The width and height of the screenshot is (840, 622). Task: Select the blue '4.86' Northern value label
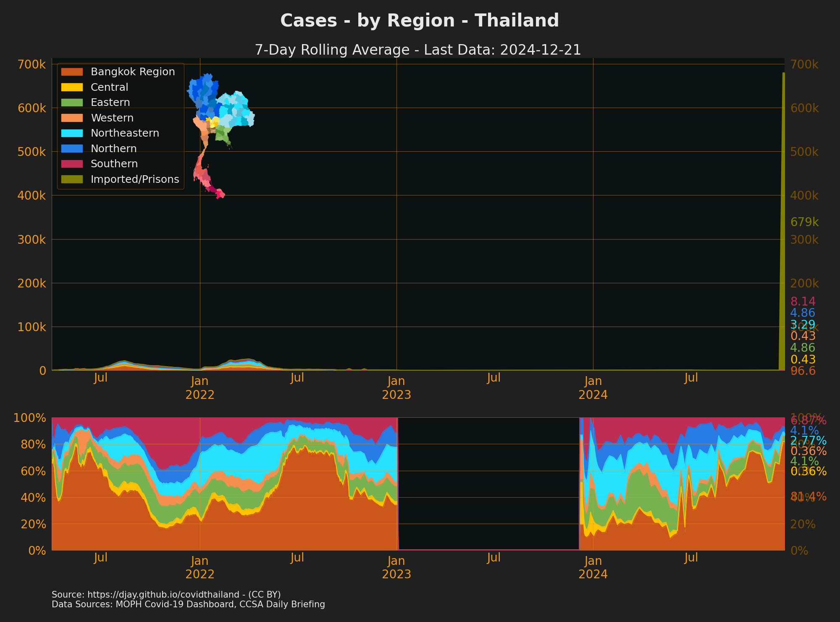(x=803, y=313)
